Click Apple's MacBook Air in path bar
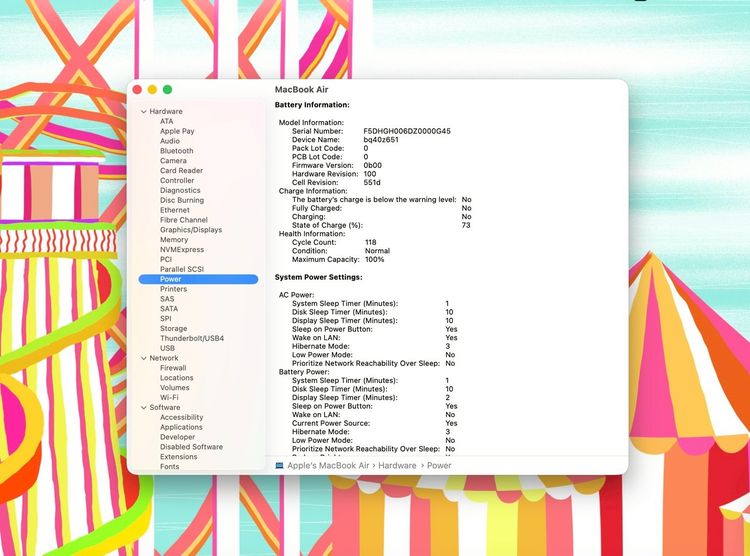750x556 pixels. pyautogui.click(x=328, y=466)
